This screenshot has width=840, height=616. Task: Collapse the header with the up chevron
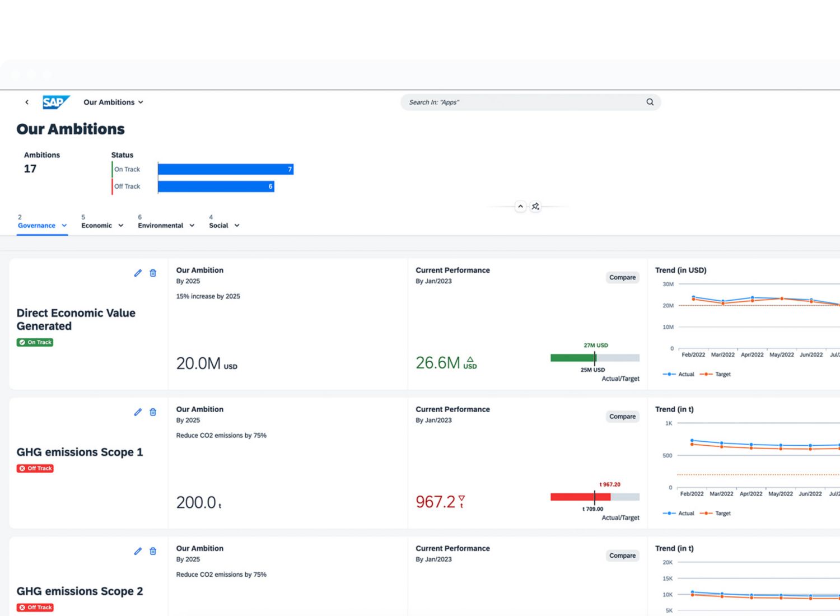(x=520, y=207)
